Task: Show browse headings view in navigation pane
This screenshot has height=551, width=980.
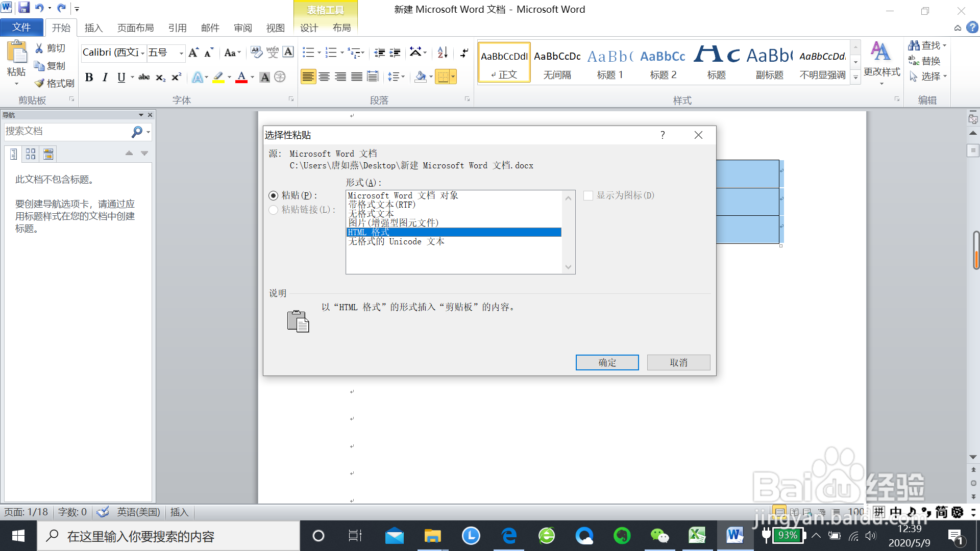Action: (14, 154)
